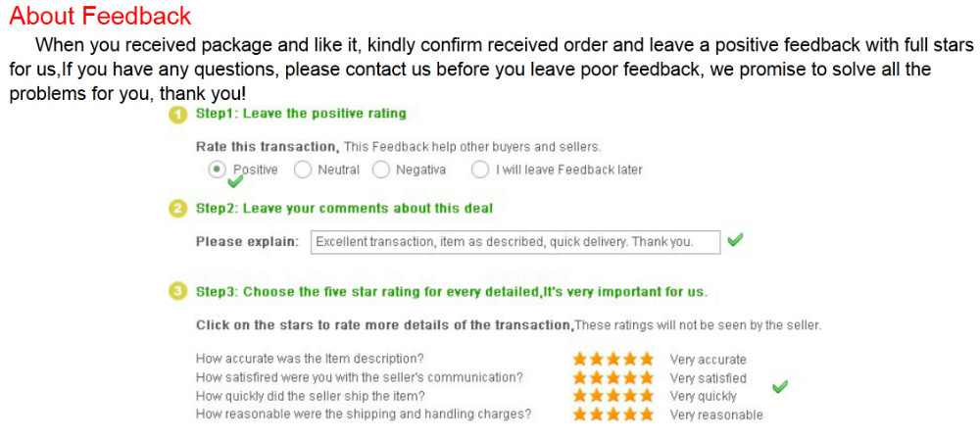Image resolution: width=980 pixels, height=440 pixels.
Task: Give shipping speed a fifth star
Action: click(x=646, y=396)
